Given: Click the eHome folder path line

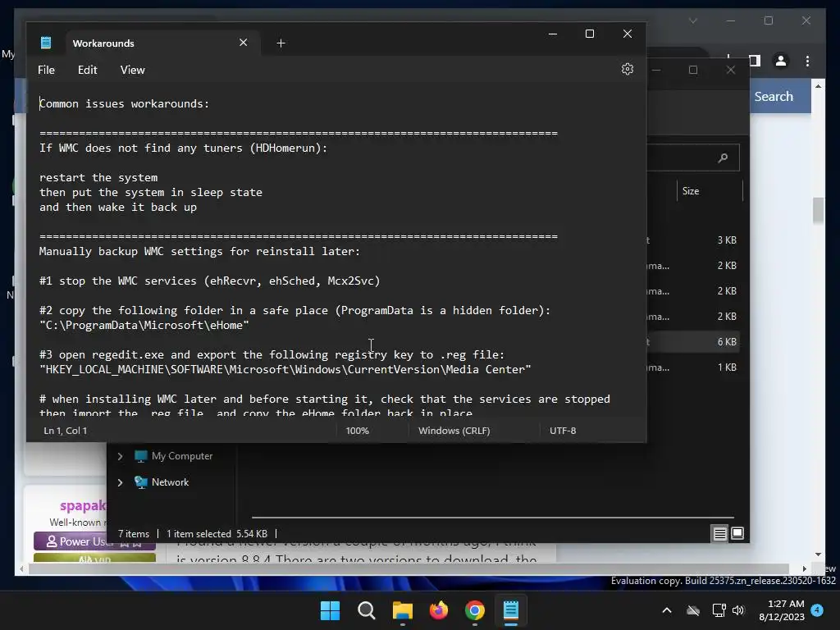Looking at the screenshot, I should [x=144, y=326].
